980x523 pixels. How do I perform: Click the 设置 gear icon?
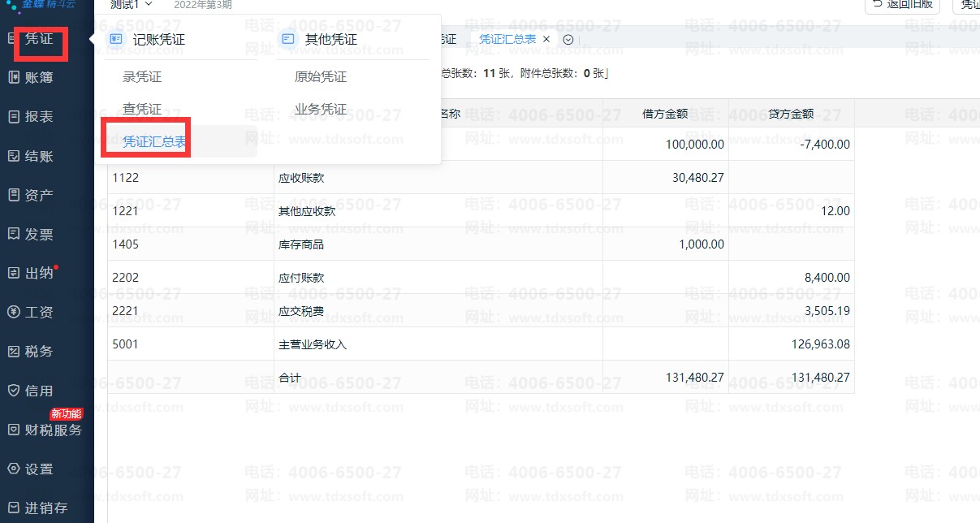(x=13, y=469)
